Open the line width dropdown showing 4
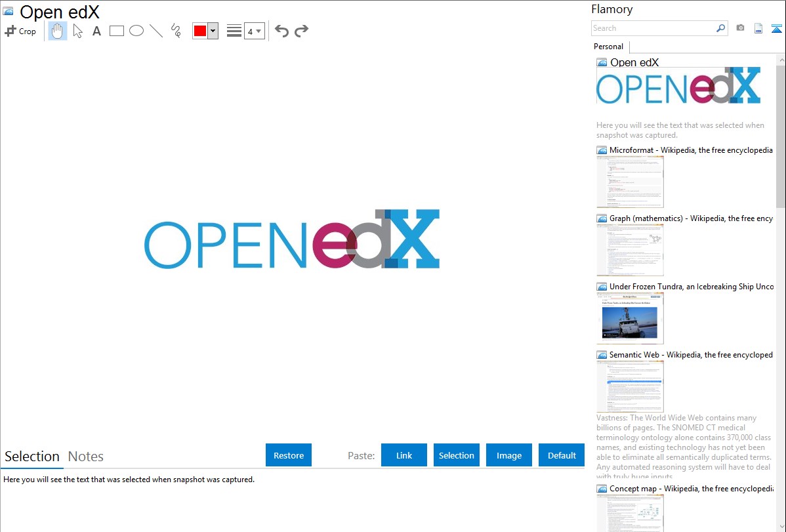 click(x=254, y=31)
